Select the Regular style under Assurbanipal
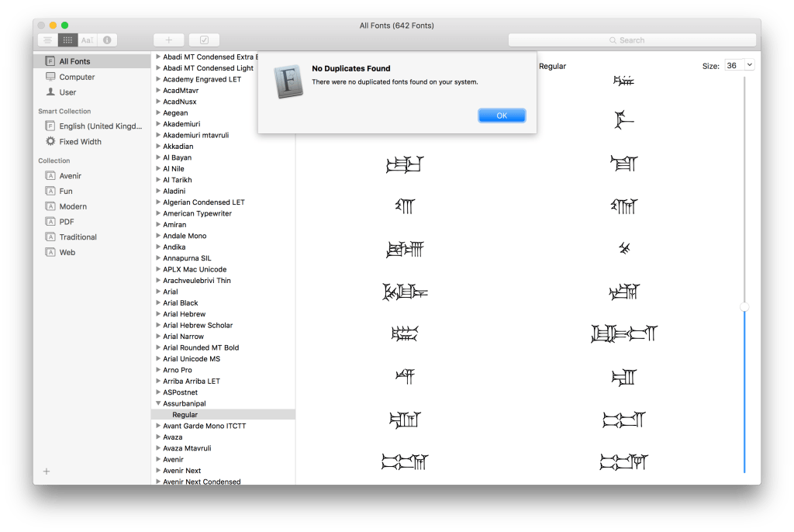 pos(185,415)
